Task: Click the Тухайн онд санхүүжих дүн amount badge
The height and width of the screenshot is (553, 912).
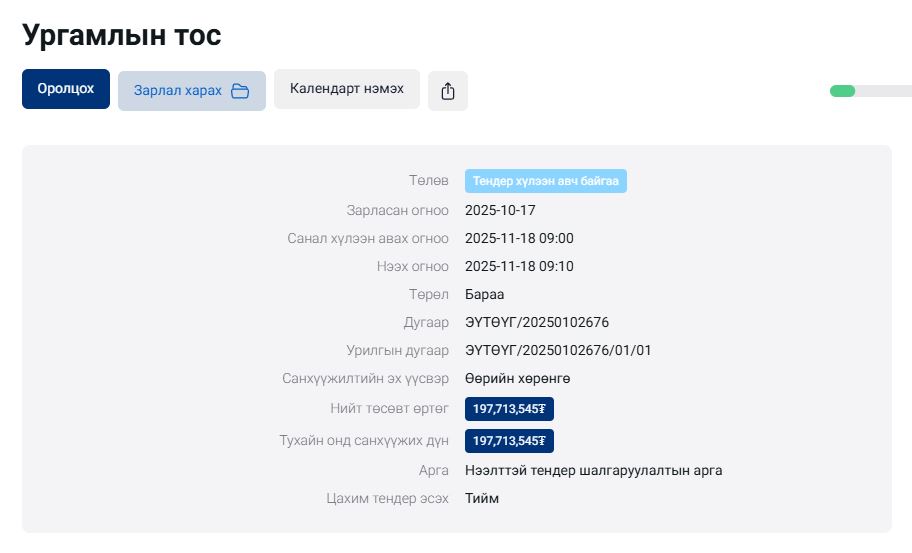Action: (509, 441)
